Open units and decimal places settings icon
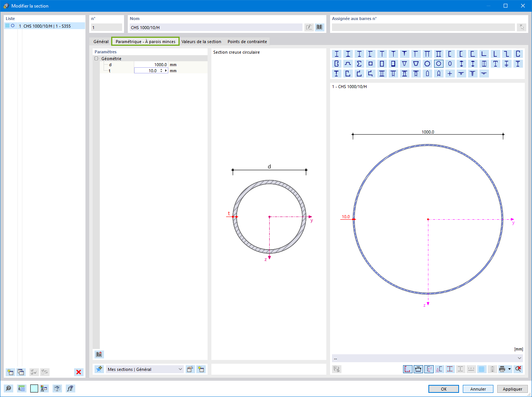 click(22, 388)
